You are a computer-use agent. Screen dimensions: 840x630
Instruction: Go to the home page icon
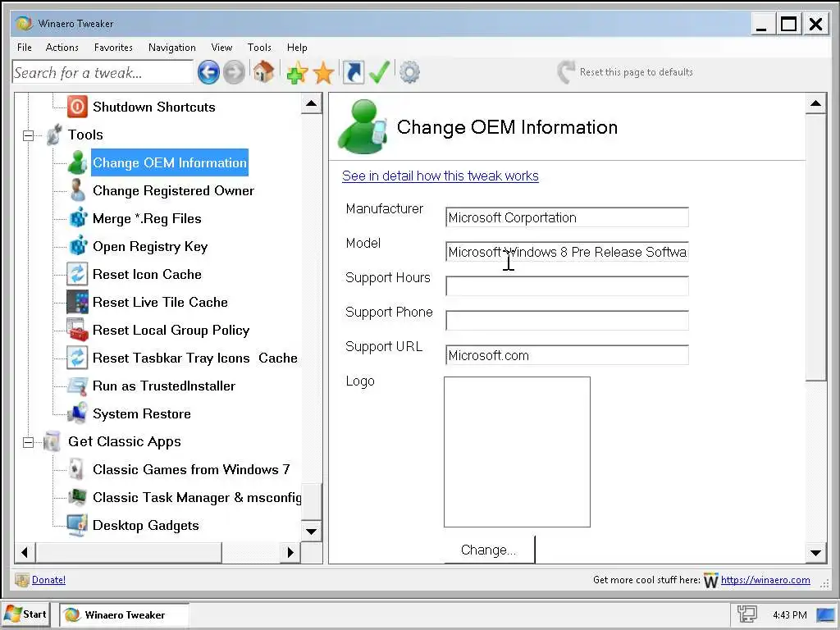tap(263, 72)
